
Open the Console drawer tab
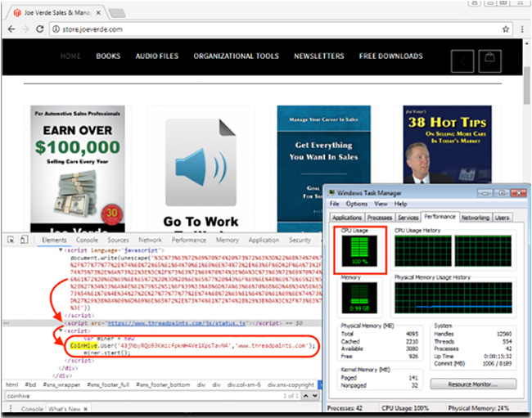point(32,409)
